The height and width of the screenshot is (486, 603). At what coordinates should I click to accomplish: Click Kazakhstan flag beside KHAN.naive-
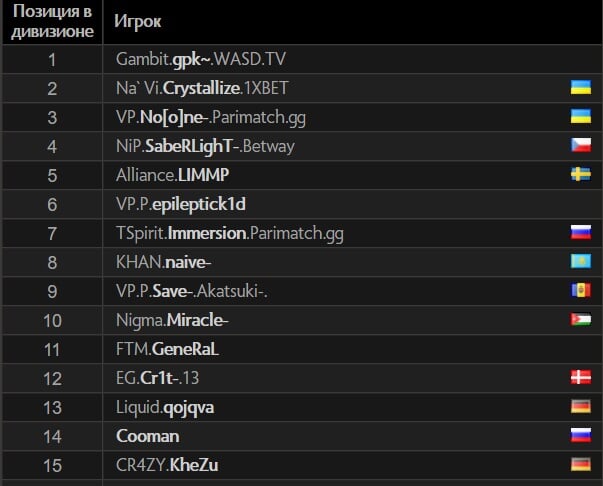(581, 261)
